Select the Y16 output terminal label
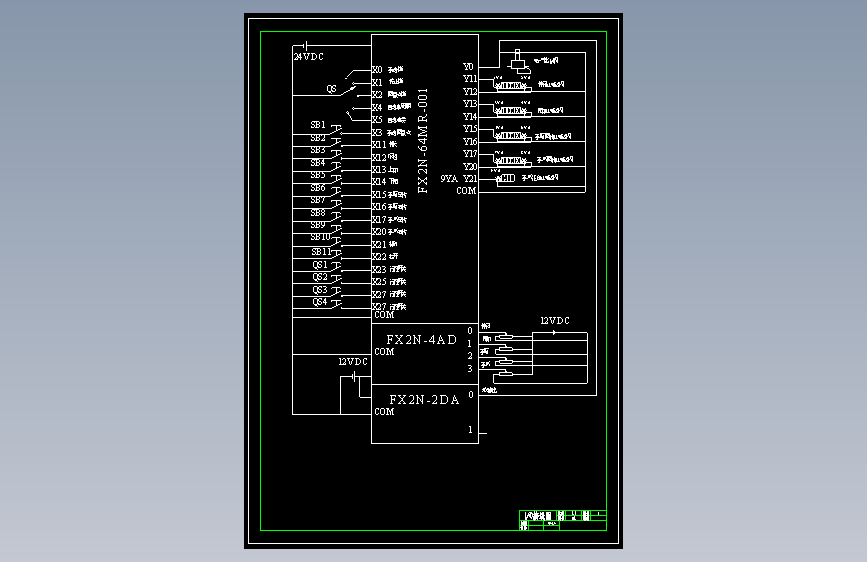This screenshot has width=867, height=562. 470,141
